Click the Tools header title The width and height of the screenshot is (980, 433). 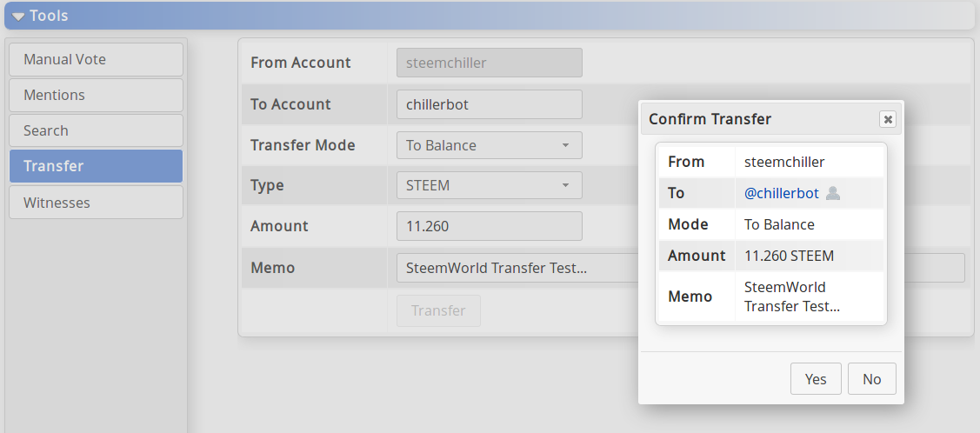pyautogui.click(x=49, y=17)
